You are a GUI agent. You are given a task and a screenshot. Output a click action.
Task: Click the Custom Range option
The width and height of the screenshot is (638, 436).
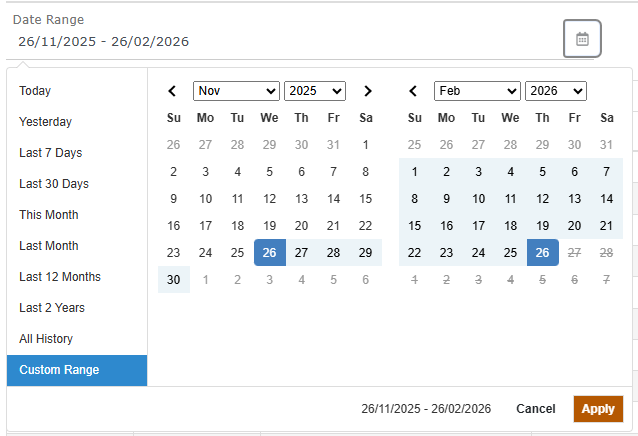(x=59, y=370)
